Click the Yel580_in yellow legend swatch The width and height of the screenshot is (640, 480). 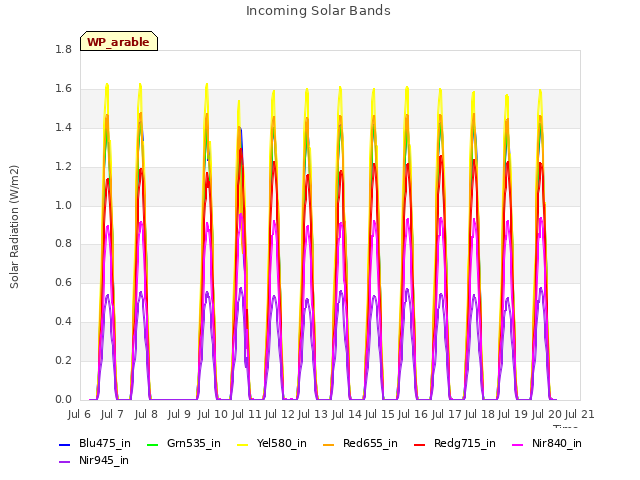tap(242, 445)
